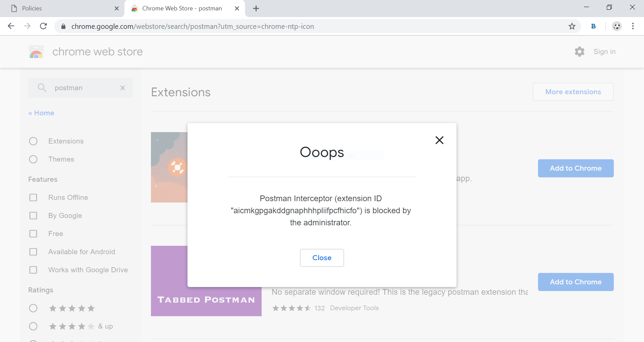Open a new browser tab
644x342 pixels.
point(256,8)
